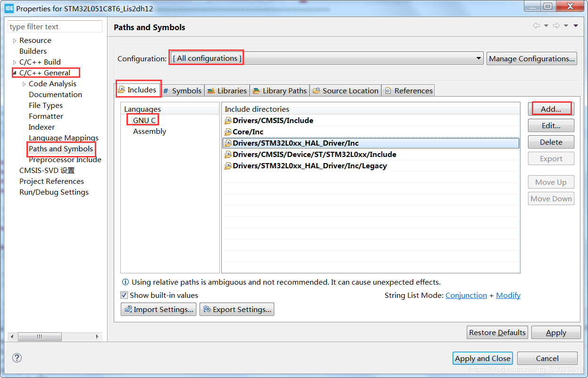The image size is (588, 378).
Task: Click Apply and Close button
Action: (x=483, y=358)
